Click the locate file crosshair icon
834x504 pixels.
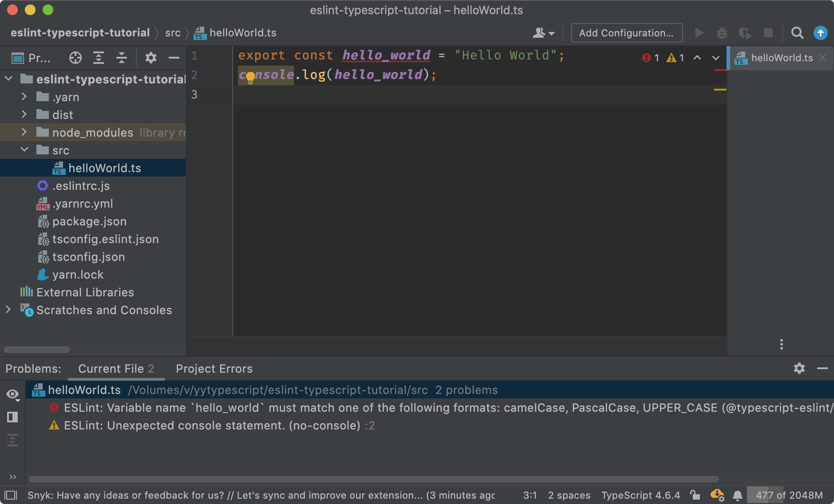tap(75, 58)
